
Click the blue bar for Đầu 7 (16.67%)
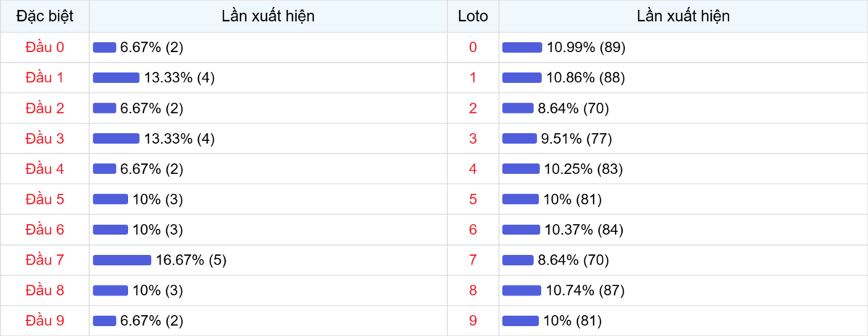[122, 260]
